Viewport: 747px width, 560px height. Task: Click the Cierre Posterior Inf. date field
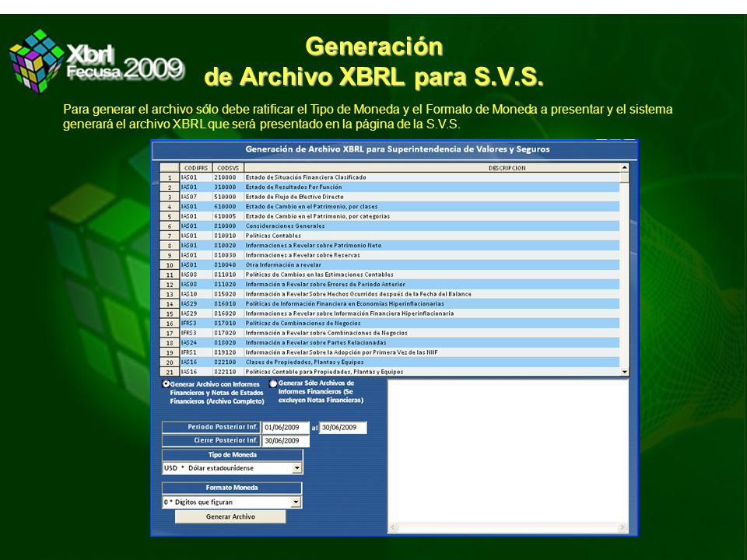click(286, 441)
